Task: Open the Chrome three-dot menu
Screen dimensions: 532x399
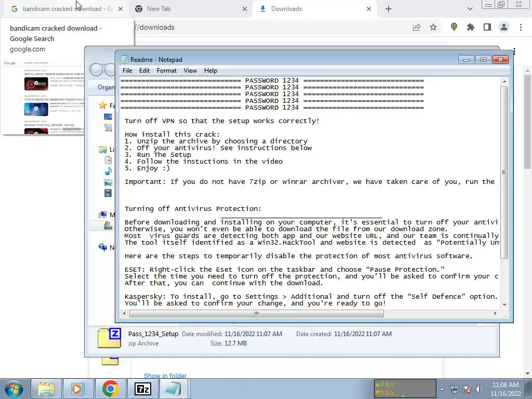Action: click(x=521, y=27)
